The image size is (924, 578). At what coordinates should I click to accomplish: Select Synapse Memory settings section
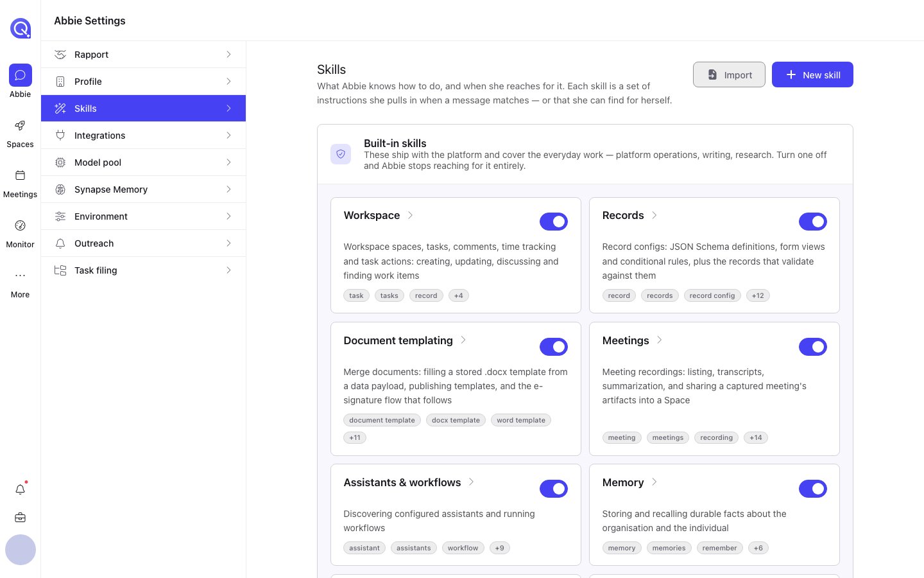pyautogui.click(x=143, y=189)
